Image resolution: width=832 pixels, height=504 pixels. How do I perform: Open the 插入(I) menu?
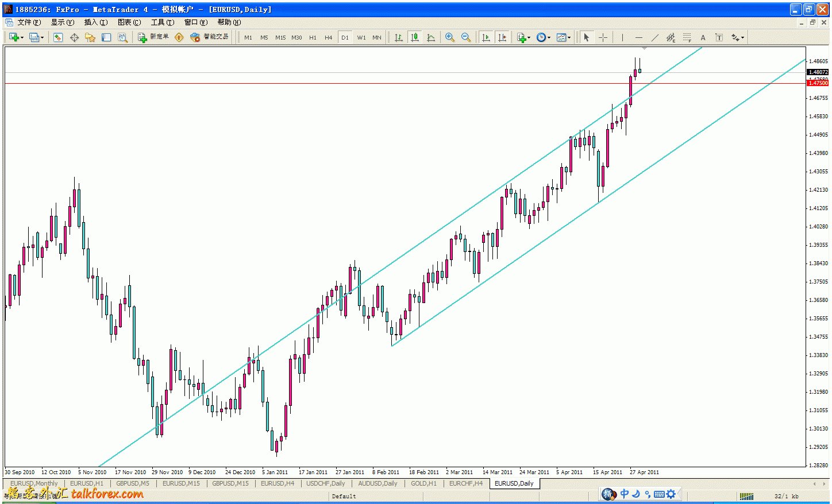(x=96, y=22)
